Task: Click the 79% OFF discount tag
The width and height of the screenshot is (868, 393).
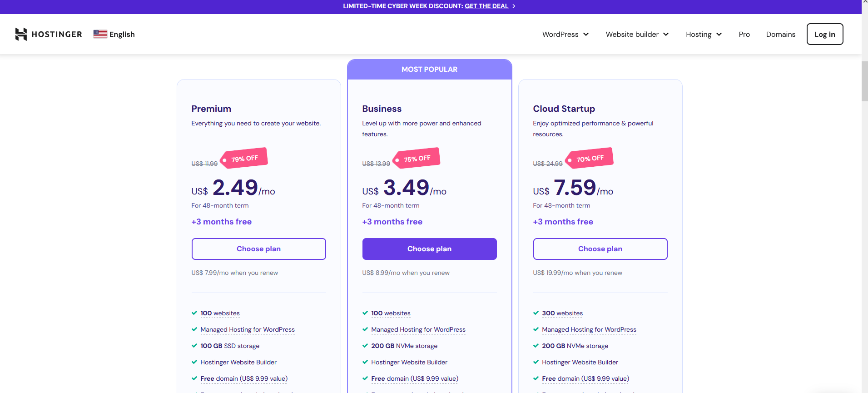Action: click(x=244, y=159)
